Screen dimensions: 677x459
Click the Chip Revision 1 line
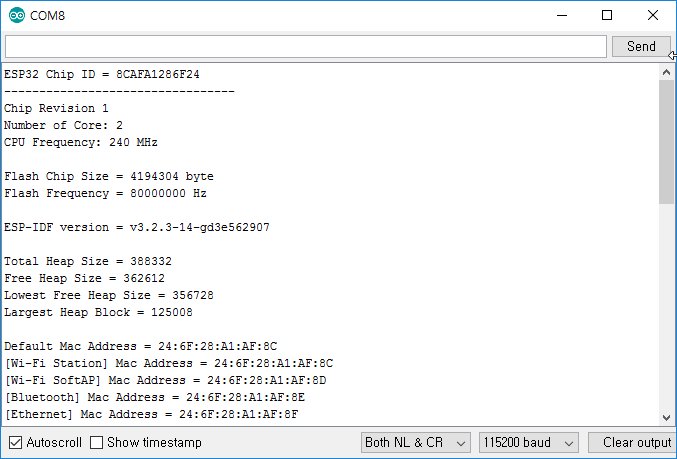(56, 108)
